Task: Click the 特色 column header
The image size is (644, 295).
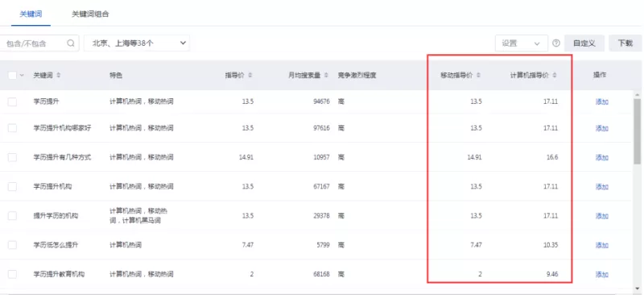Action: coord(116,75)
